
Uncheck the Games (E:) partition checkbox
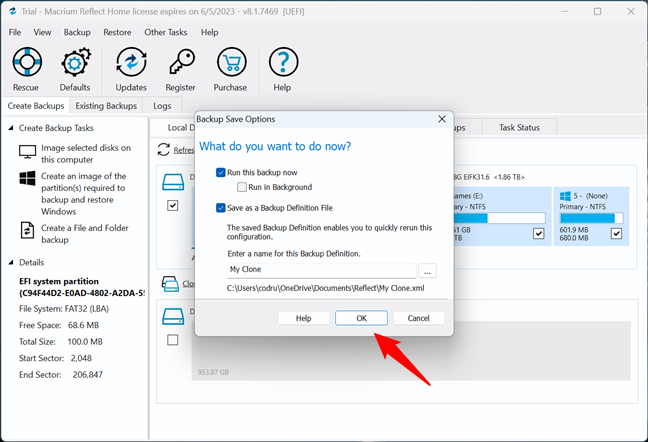pos(538,234)
